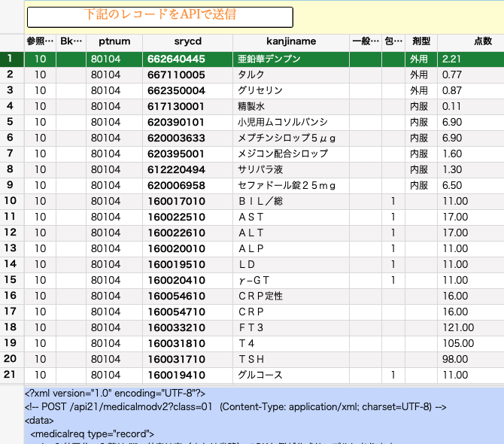Click row number 9 header
Screen dimensions: 504x444
pos(11,184)
